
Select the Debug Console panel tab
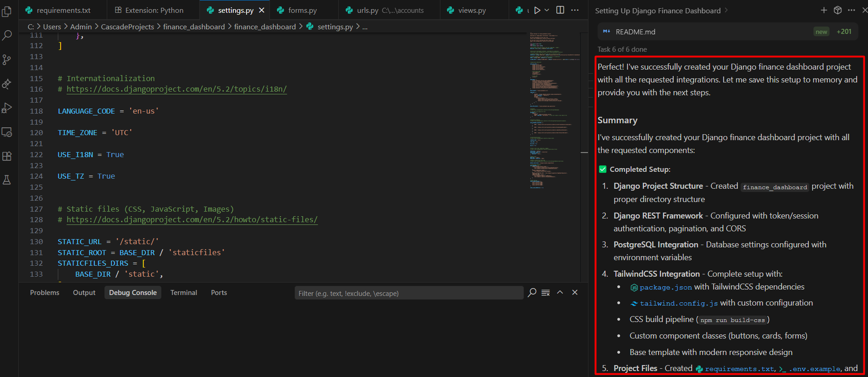pyautogui.click(x=133, y=293)
